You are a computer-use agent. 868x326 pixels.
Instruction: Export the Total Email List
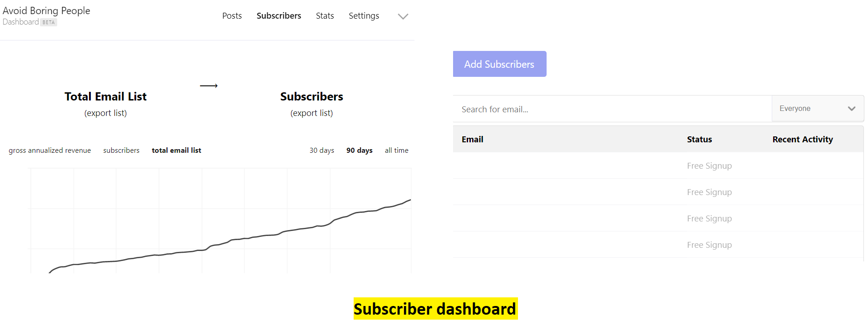[105, 113]
